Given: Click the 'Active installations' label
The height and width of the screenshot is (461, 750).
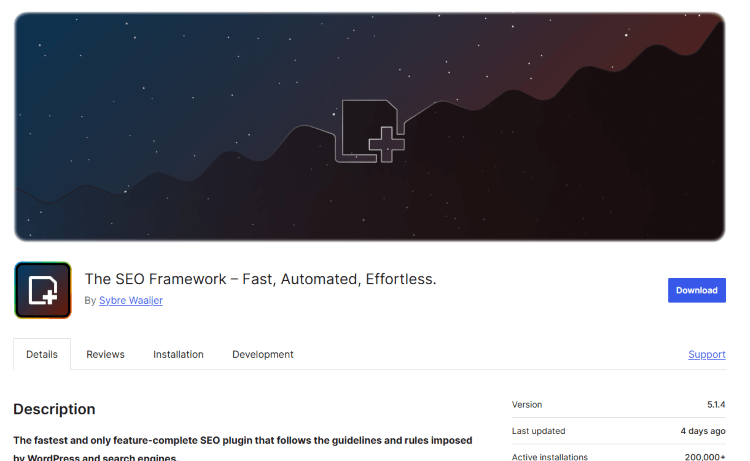Looking at the screenshot, I should [550, 457].
